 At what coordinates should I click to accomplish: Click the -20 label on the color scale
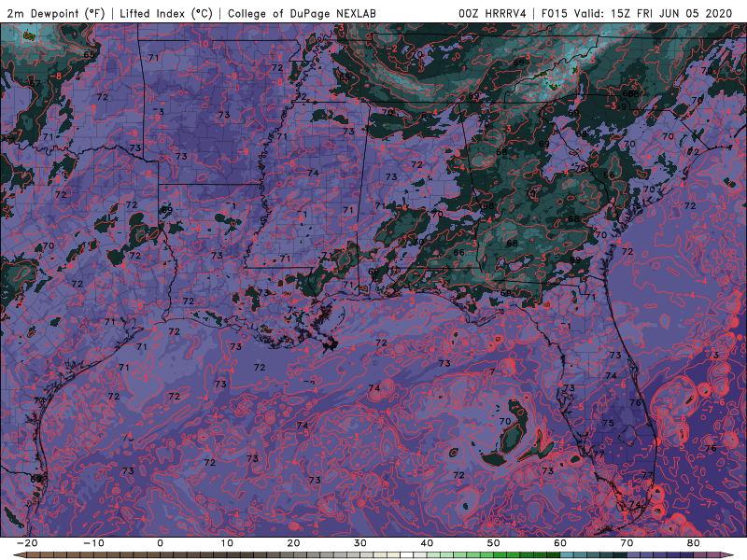27,543
